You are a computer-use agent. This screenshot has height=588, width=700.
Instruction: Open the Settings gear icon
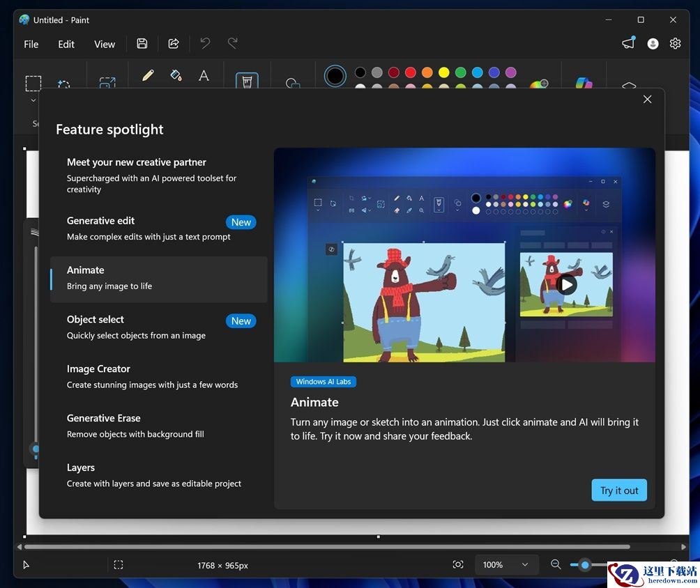pos(675,44)
